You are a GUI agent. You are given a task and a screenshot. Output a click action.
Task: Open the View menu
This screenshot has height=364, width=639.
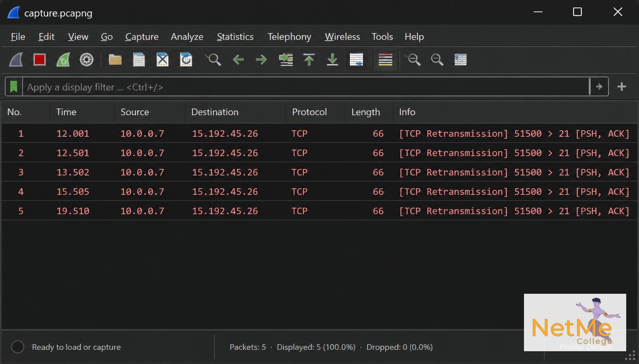(x=78, y=37)
